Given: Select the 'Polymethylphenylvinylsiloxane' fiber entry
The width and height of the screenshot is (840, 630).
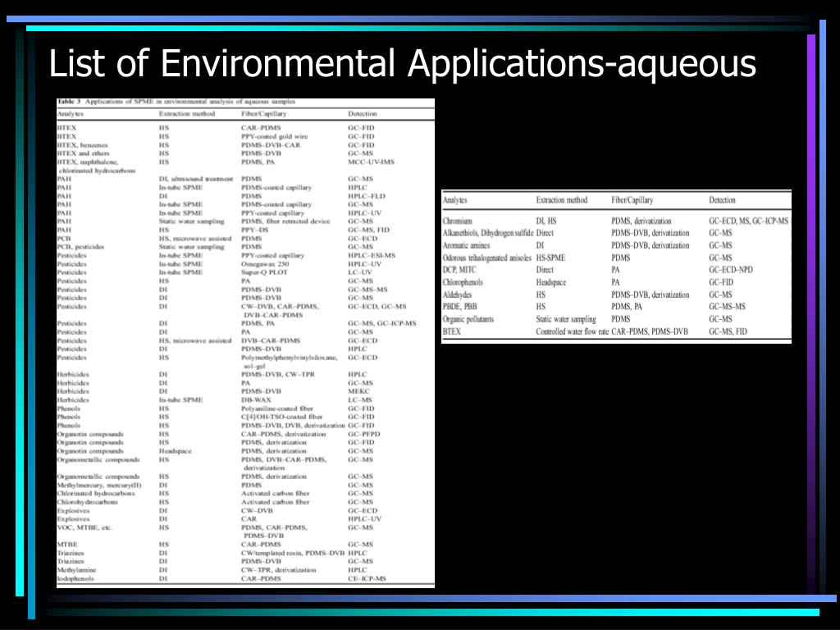Looking at the screenshot, I should pyautogui.click(x=290, y=358).
